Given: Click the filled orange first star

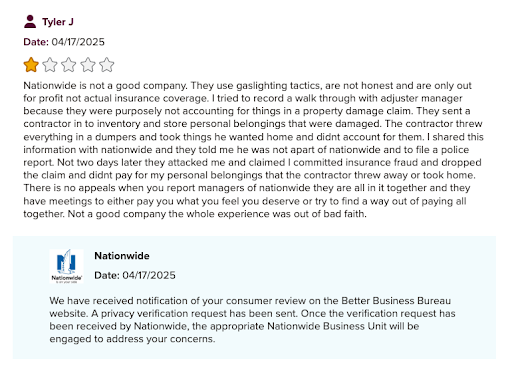Looking at the screenshot, I should click(x=31, y=65).
